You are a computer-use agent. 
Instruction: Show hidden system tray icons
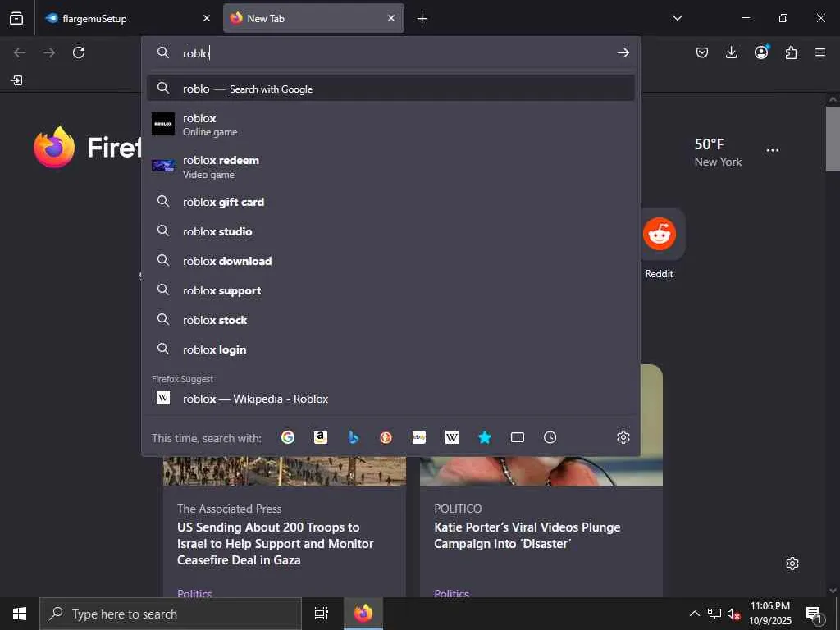point(694,614)
